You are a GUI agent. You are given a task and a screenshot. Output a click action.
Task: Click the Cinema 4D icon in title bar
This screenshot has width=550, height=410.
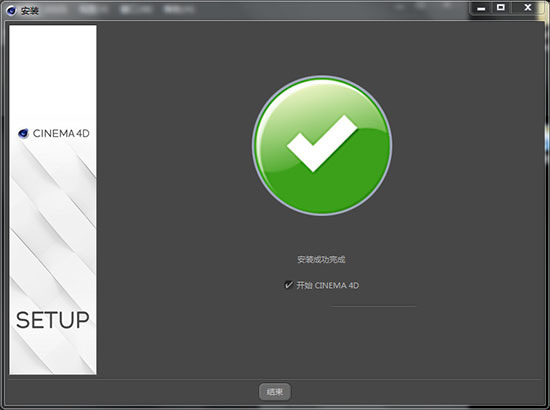pyautogui.click(x=11, y=11)
